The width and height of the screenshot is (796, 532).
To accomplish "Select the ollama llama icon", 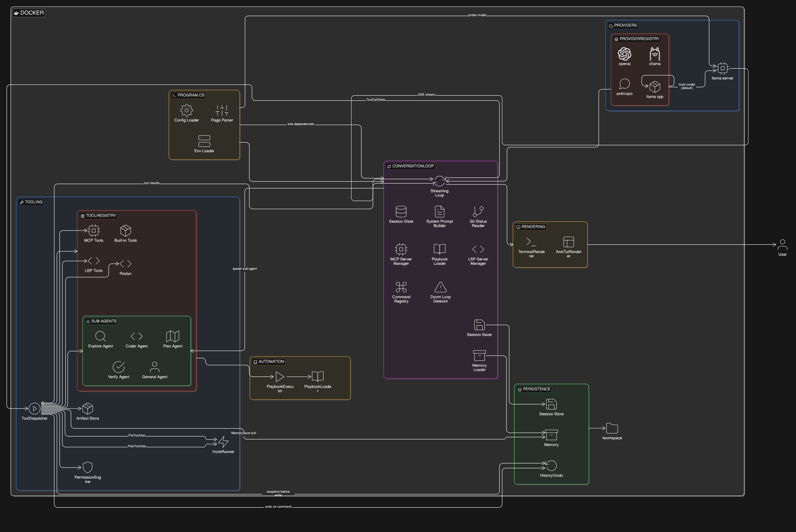I will tap(654, 54).
